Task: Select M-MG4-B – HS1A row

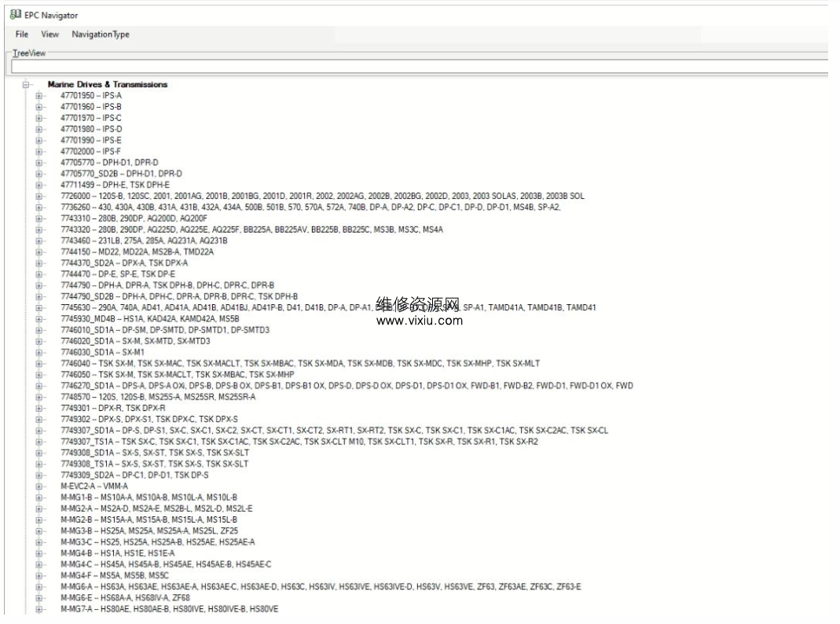Action: (x=117, y=553)
